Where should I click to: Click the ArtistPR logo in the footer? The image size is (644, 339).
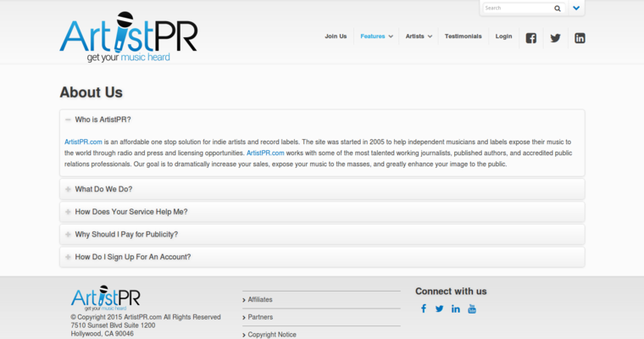(x=106, y=298)
